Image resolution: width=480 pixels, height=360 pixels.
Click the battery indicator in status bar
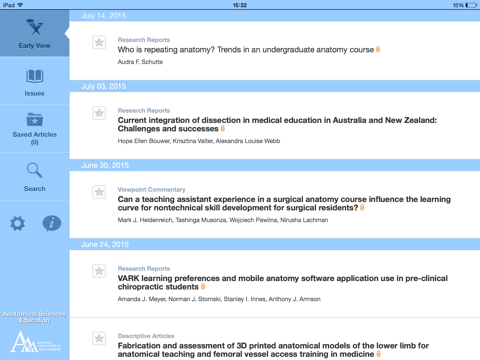click(x=471, y=5)
